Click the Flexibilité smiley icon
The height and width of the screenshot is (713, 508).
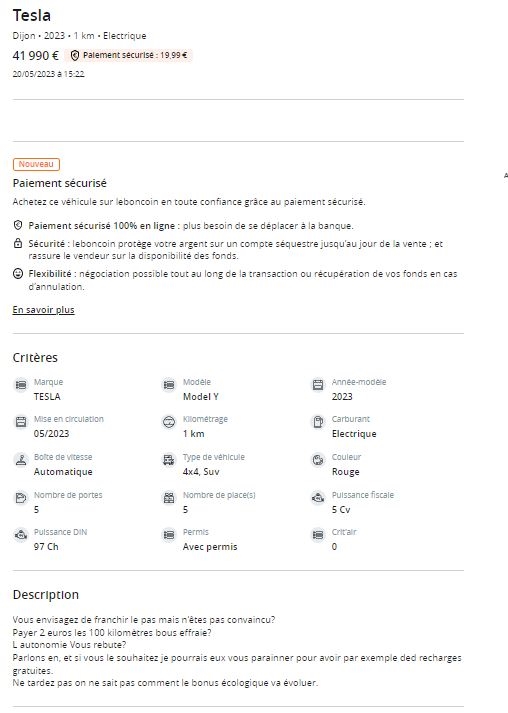pyautogui.click(x=18, y=274)
